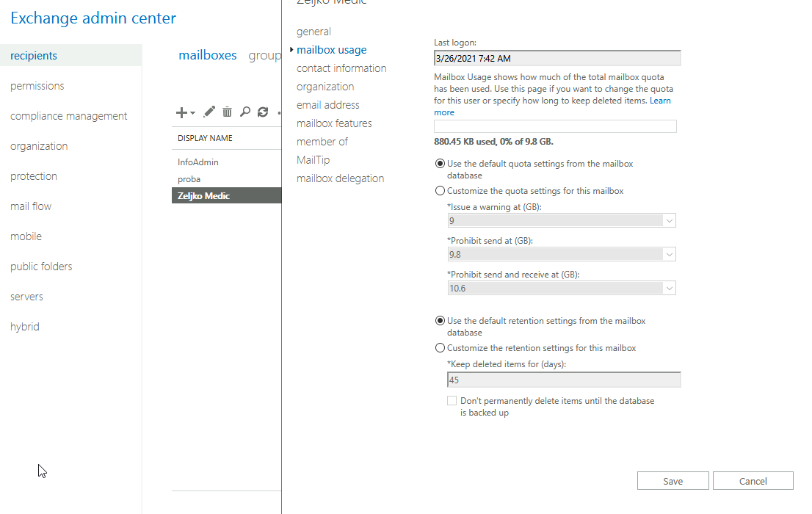
Task: Follow the Learn more link
Action: [660, 101]
